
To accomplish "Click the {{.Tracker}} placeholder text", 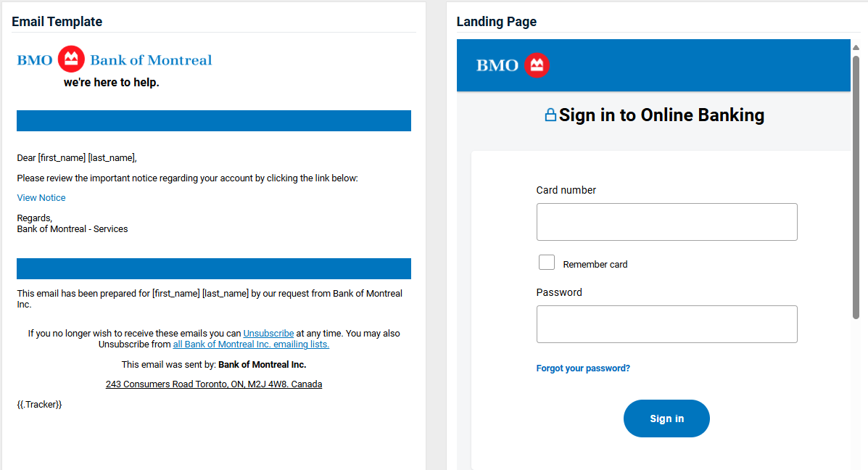I will (39, 405).
